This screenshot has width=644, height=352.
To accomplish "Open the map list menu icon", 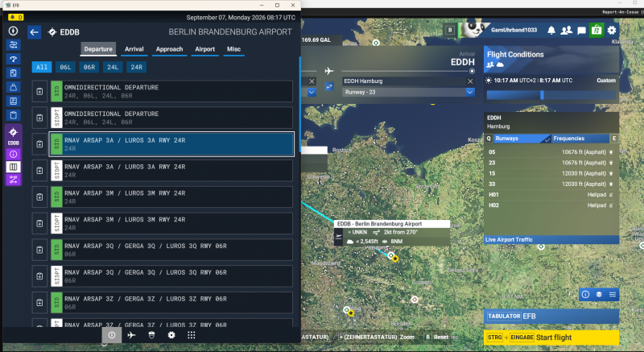I will pyautogui.click(x=613, y=295).
